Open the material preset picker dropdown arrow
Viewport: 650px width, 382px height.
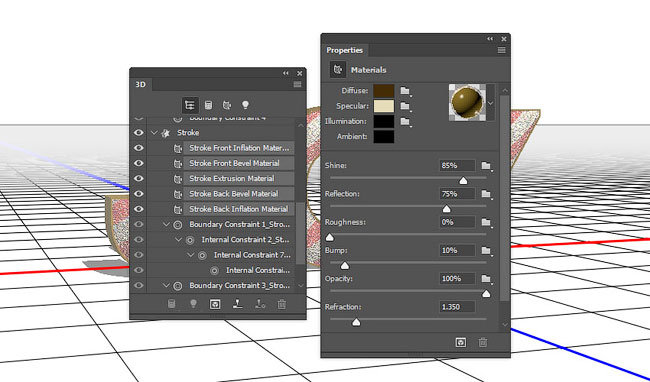(491, 103)
